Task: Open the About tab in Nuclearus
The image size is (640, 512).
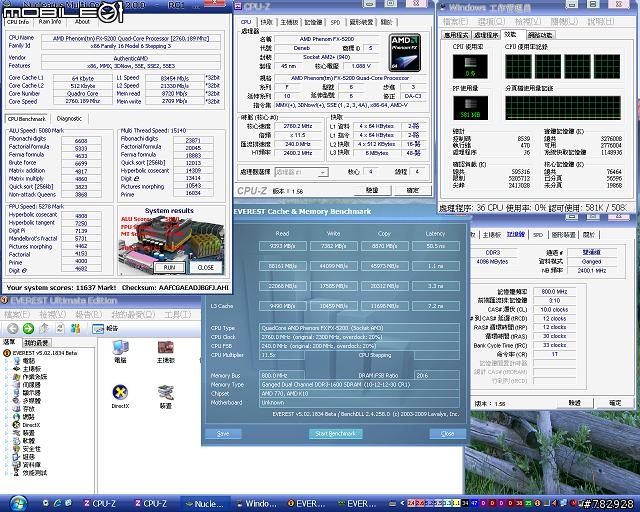Action: click(82, 22)
